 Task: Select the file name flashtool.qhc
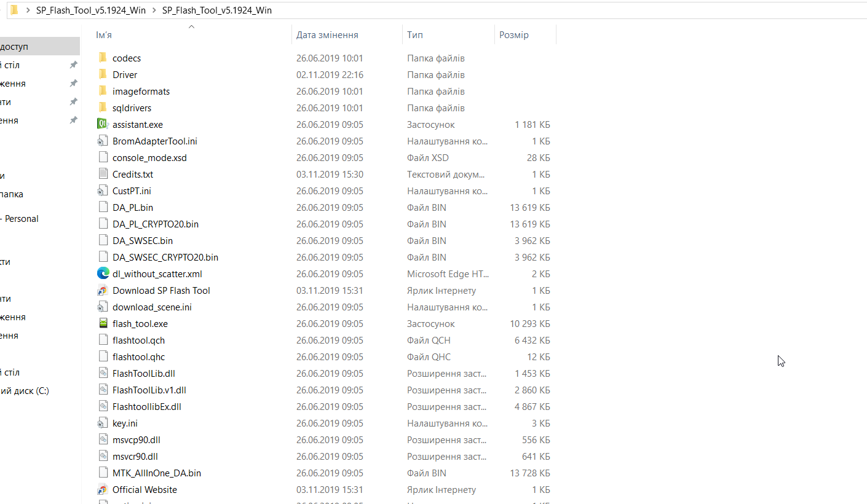[139, 356]
